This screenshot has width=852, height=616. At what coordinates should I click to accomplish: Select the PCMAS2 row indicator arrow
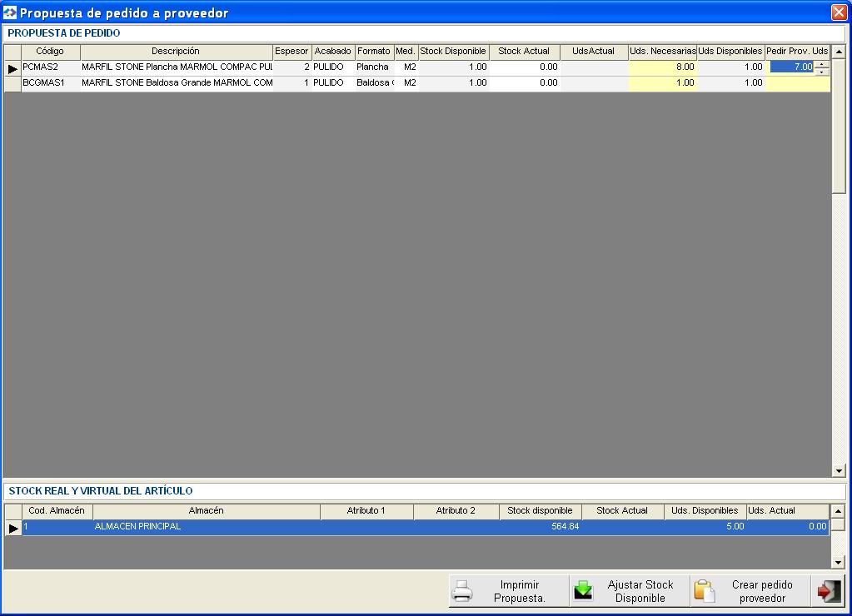[12, 68]
